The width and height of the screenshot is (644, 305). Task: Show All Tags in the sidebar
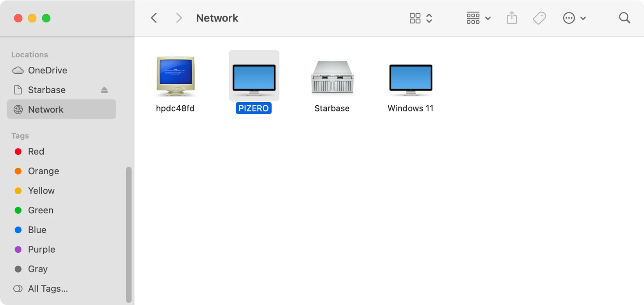[x=48, y=289]
